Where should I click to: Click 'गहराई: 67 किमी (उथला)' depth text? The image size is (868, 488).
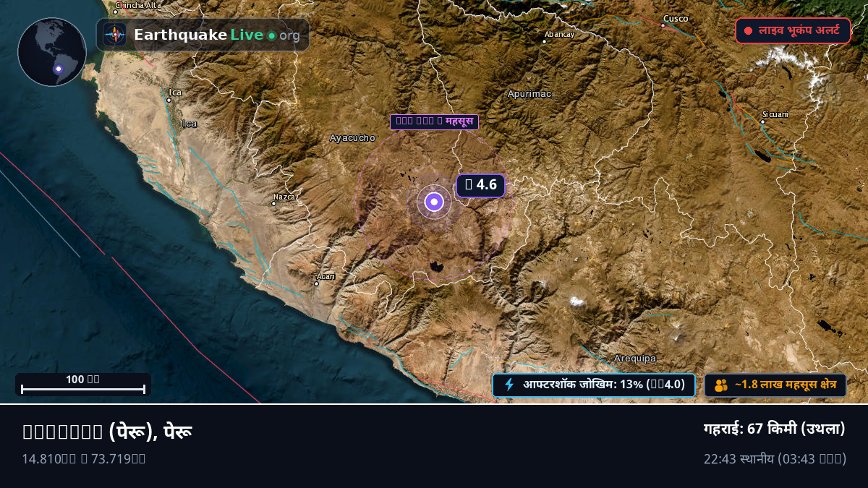(775, 429)
